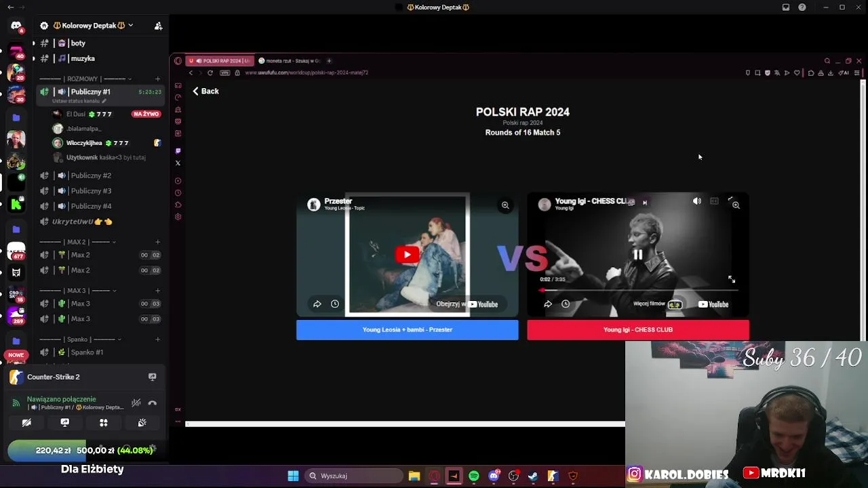Open the NA ŻYWO live stream badge
The width and height of the screenshot is (868, 488).
(x=146, y=114)
